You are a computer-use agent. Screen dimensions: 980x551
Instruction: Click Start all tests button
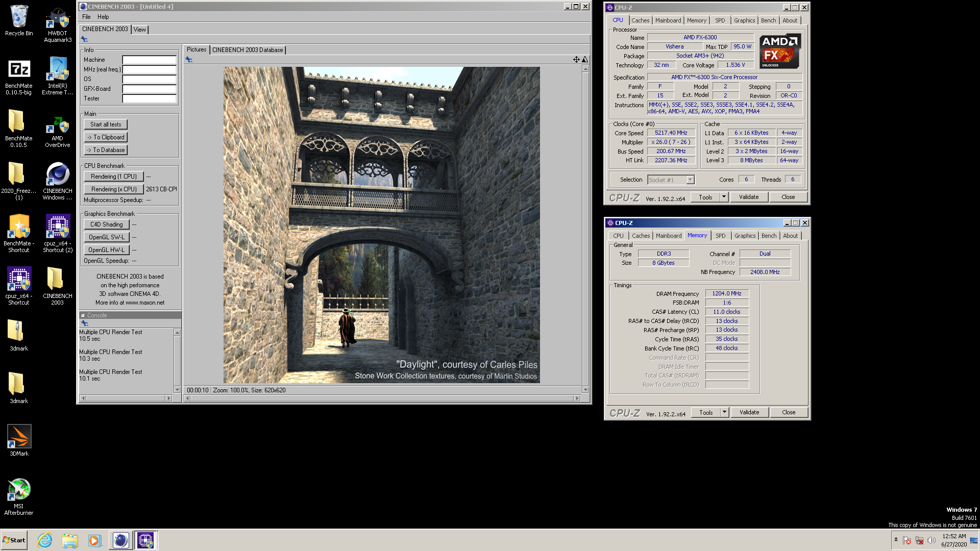[106, 124]
